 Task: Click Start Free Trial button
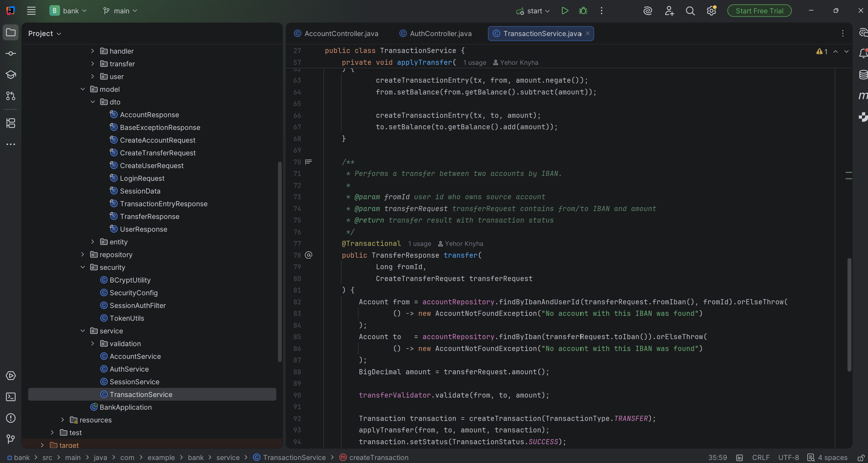pos(759,11)
